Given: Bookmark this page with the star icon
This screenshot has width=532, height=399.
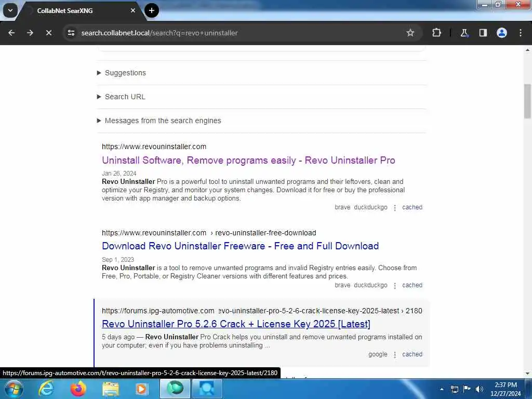Looking at the screenshot, I should click(410, 33).
